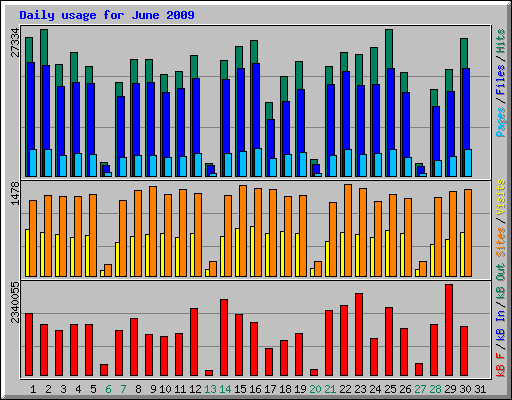Click the 1478 y-axis value
Image resolution: width=512 pixels, height=400 pixels.
click(15, 193)
